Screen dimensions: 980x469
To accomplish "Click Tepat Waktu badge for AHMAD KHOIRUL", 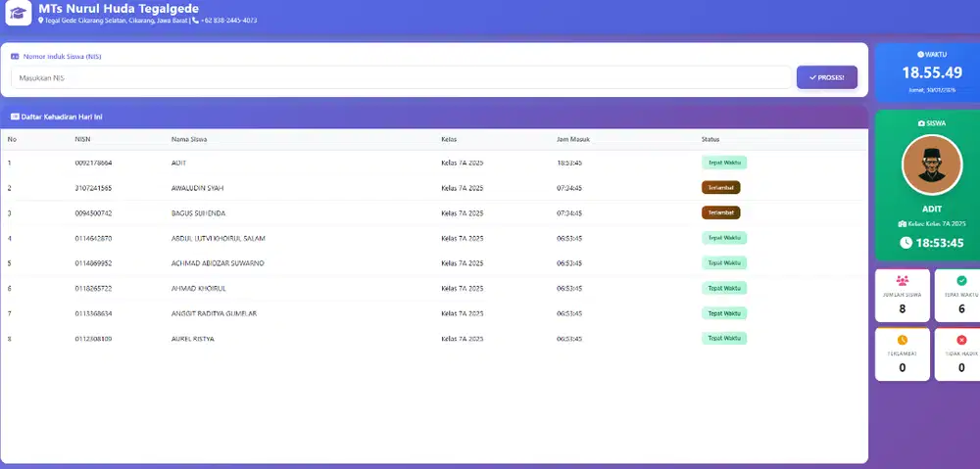I will tap(724, 288).
